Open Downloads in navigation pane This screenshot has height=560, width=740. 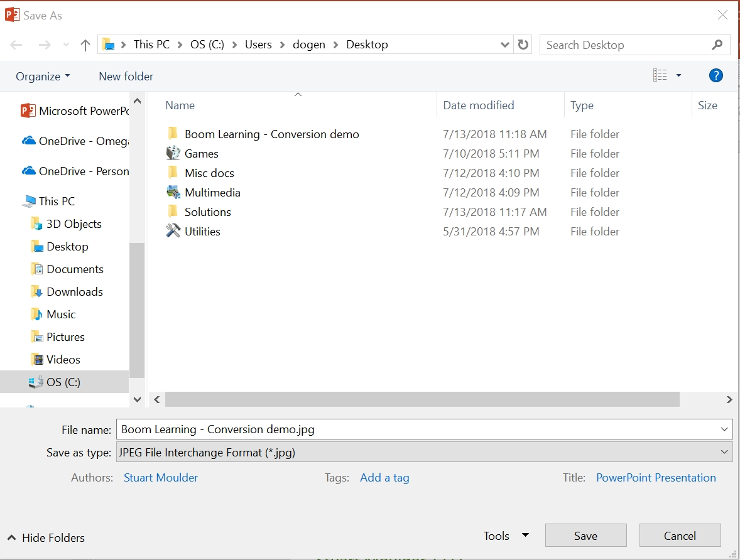pos(67,292)
